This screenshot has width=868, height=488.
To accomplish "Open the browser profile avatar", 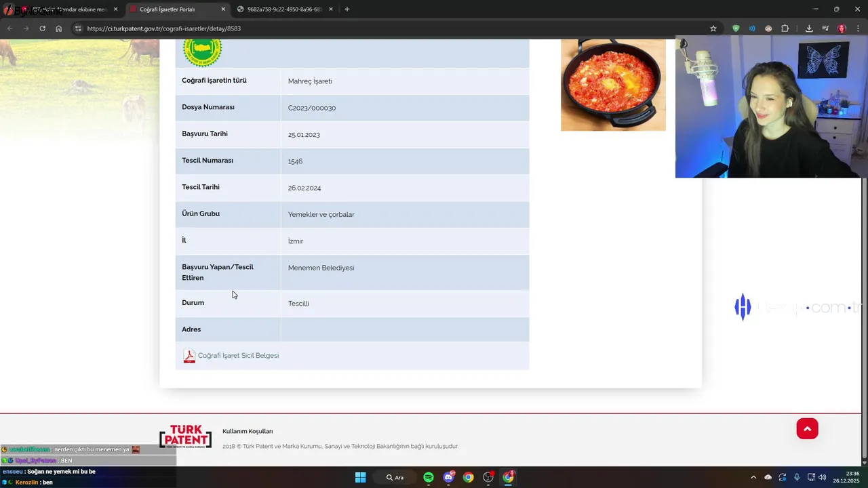I will (x=842, y=28).
